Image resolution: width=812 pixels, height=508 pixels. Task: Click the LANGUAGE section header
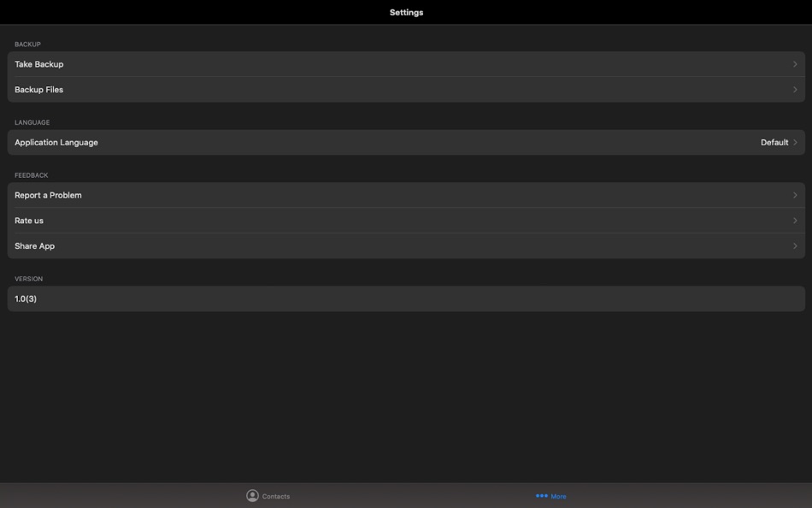[32, 123]
